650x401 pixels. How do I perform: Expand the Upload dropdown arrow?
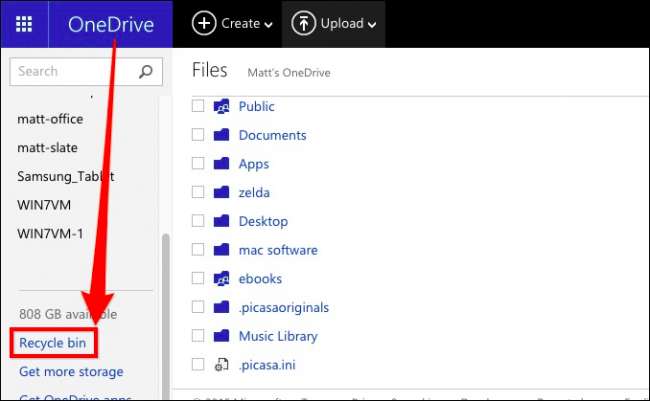click(x=373, y=25)
